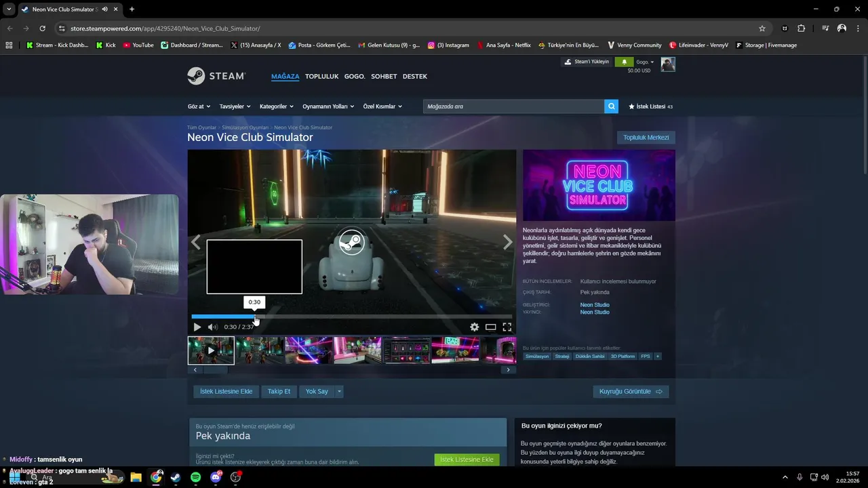868x488 pixels.
Task: Click the plus button next to the FPS tag
Action: tap(657, 356)
